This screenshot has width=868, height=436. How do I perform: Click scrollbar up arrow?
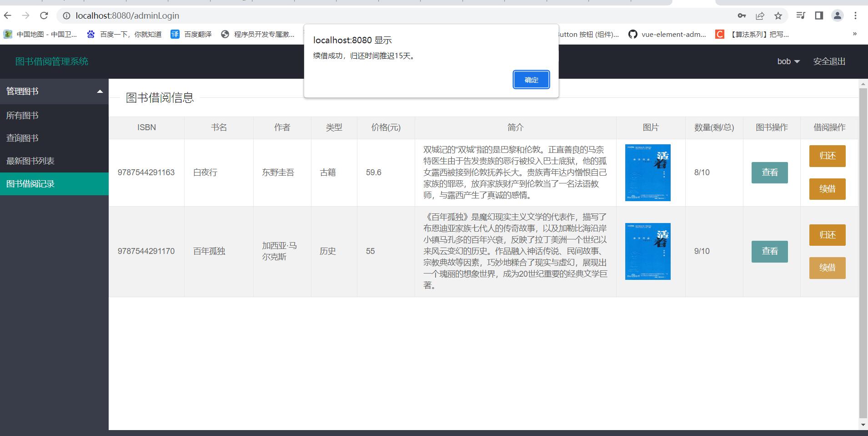[863, 85]
